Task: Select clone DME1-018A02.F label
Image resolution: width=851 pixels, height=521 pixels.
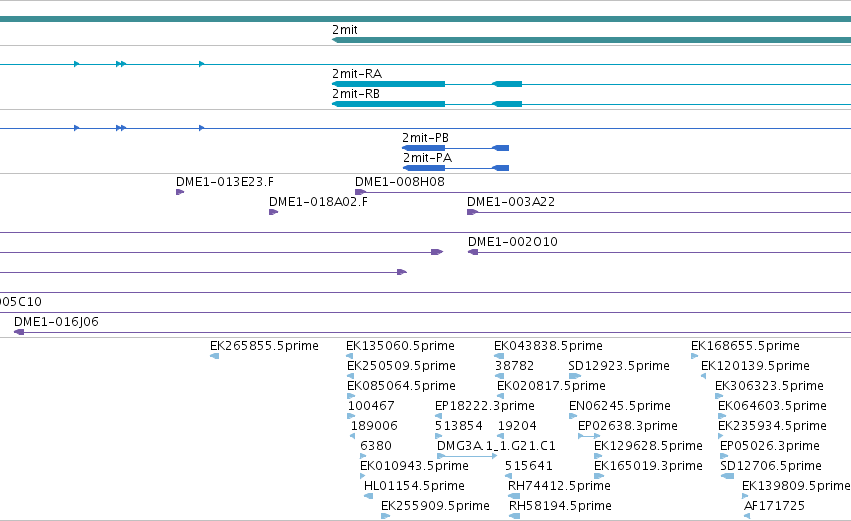Action: [318, 202]
